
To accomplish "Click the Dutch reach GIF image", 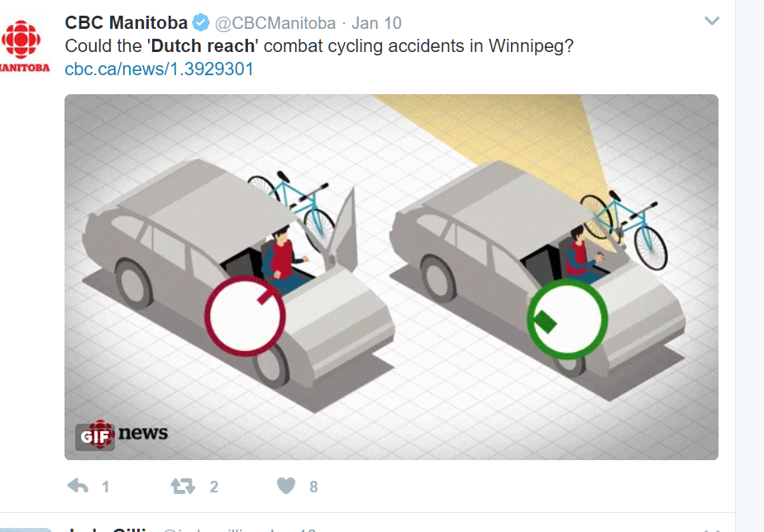I will tap(391, 277).
